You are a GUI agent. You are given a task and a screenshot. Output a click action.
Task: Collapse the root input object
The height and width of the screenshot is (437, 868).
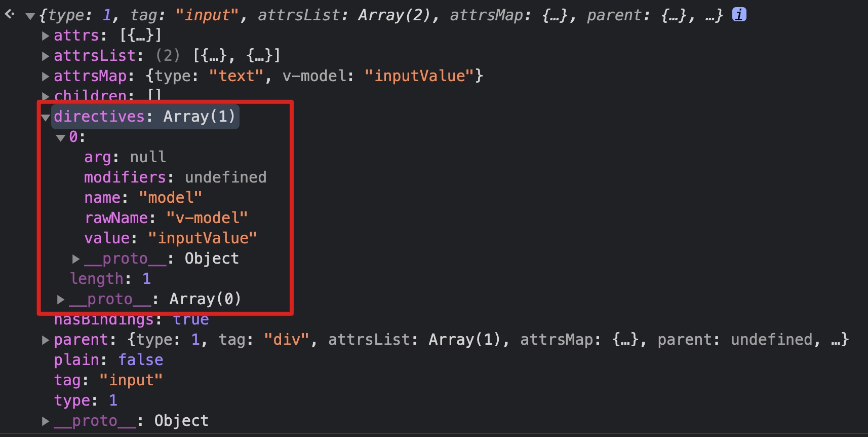pyautogui.click(x=30, y=16)
